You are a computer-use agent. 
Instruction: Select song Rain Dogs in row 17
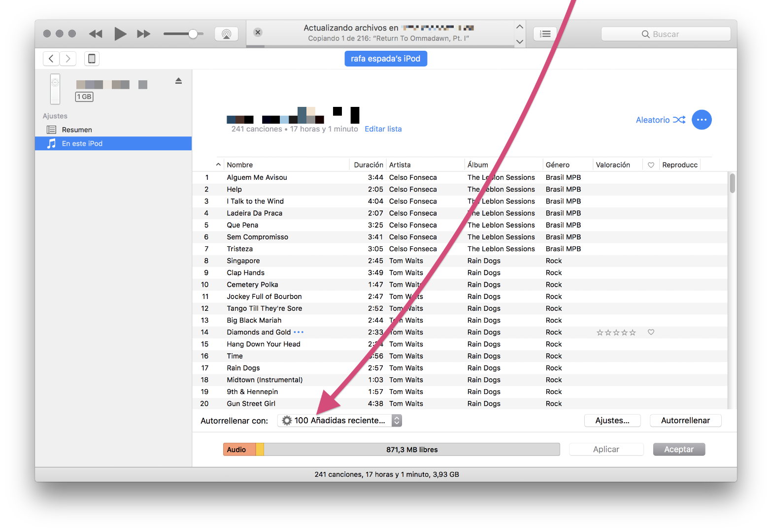tap(460, 368)
